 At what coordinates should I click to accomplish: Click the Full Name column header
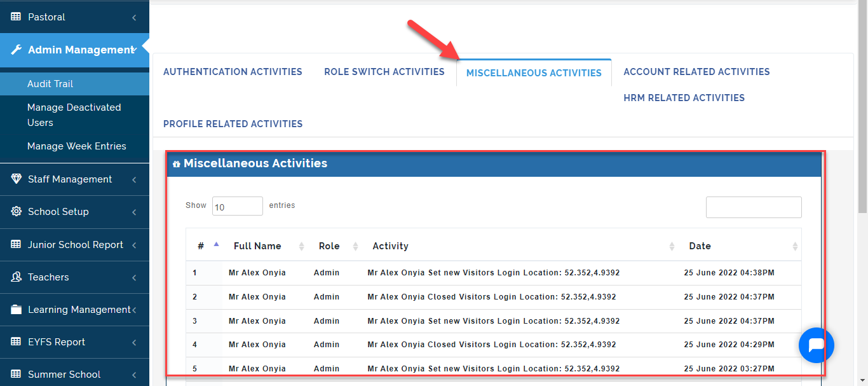(x=257, y=246)
